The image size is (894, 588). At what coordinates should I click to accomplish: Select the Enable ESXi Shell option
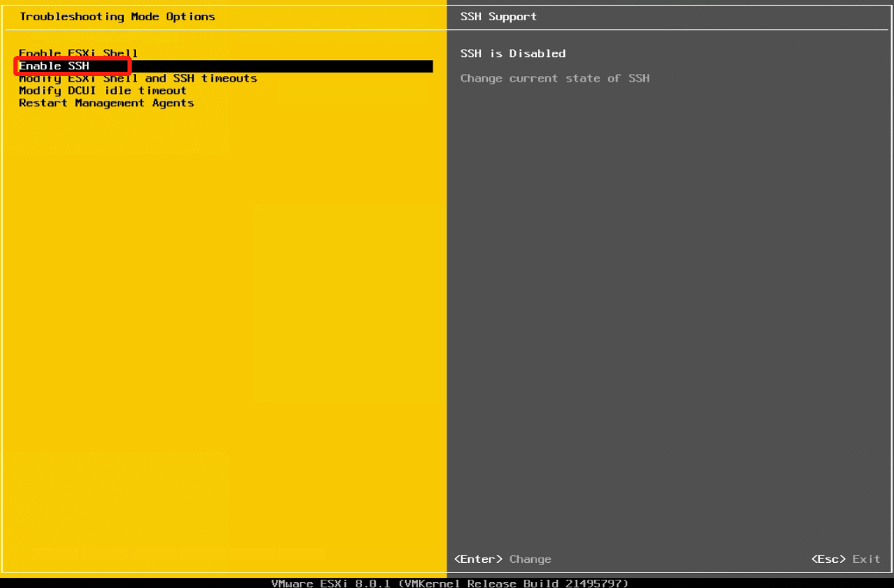point(78,53)
